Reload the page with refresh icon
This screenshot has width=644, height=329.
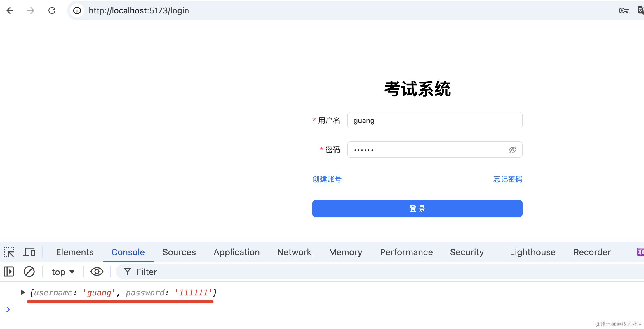coord(52,11)
